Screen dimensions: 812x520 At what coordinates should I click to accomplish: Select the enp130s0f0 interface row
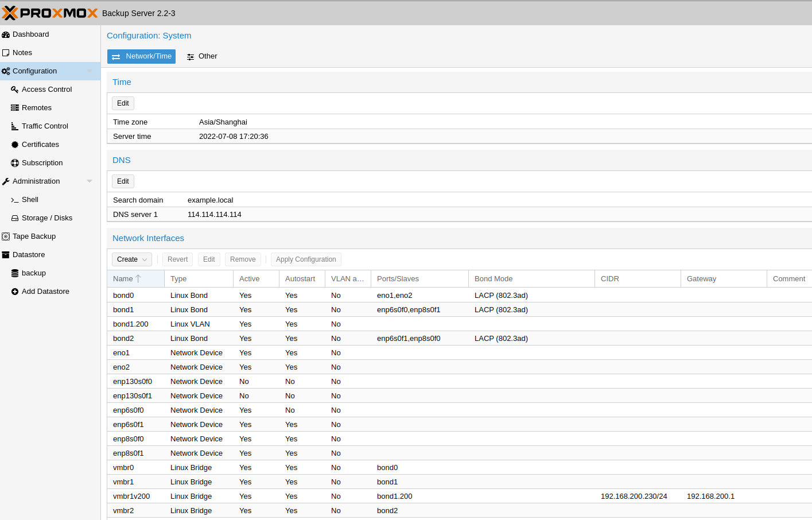[459, 382]
